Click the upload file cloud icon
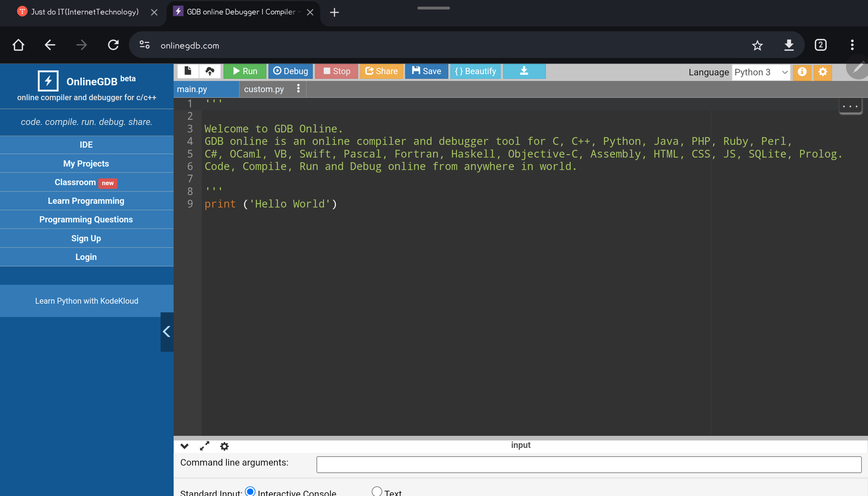868x496 pixels. (x=210, y=71)
